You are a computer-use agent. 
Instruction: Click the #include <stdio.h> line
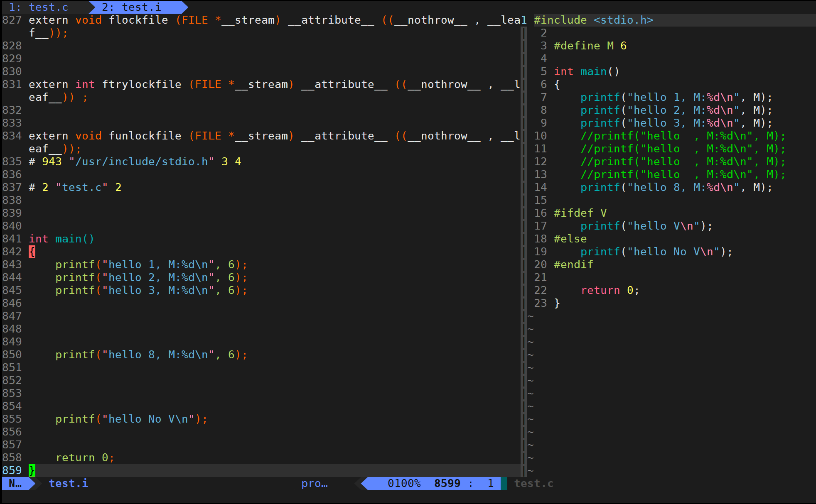click(x=593, y=20)
